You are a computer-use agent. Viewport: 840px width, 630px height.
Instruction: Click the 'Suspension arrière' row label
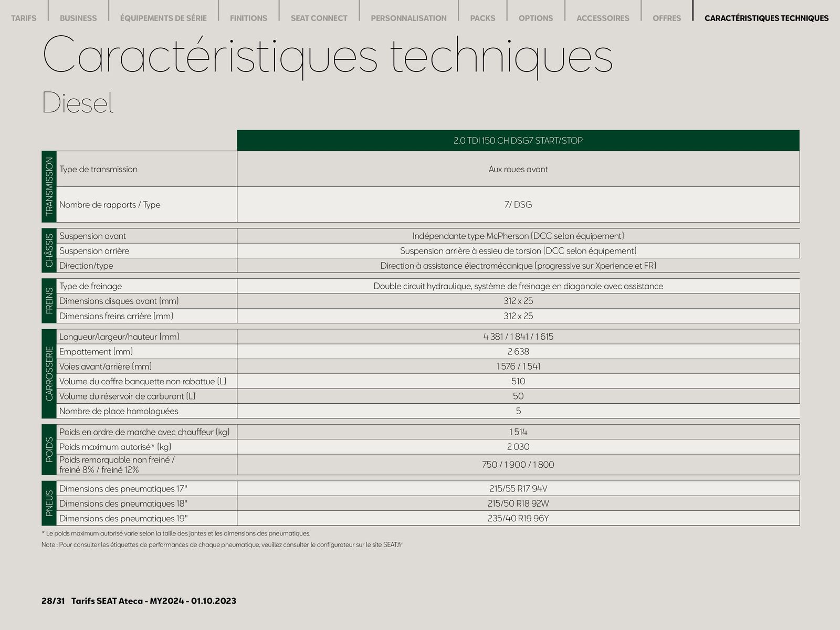pos(94,251)
